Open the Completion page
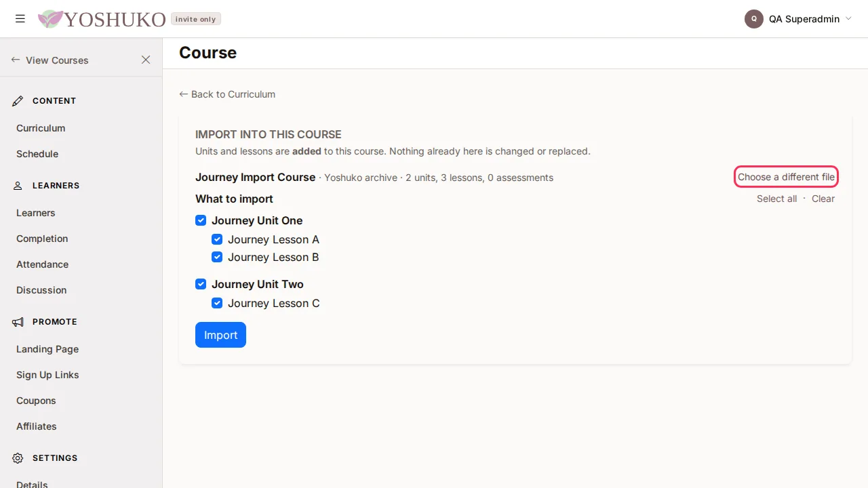 point(42,239)
